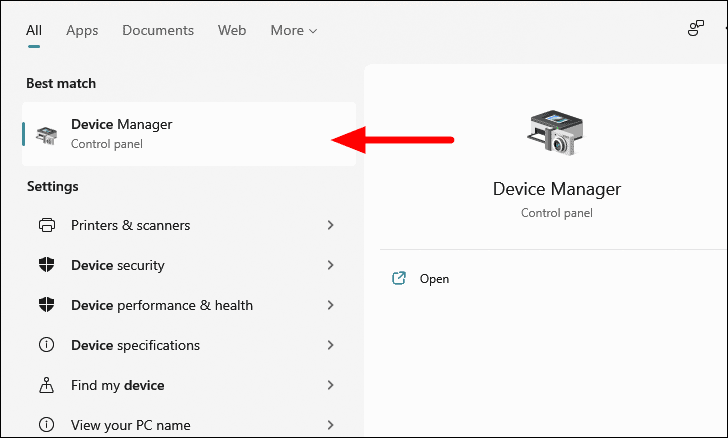Click the Device Manager icon in best match
This screenshot has height=438, width=728.
[46, 135]
